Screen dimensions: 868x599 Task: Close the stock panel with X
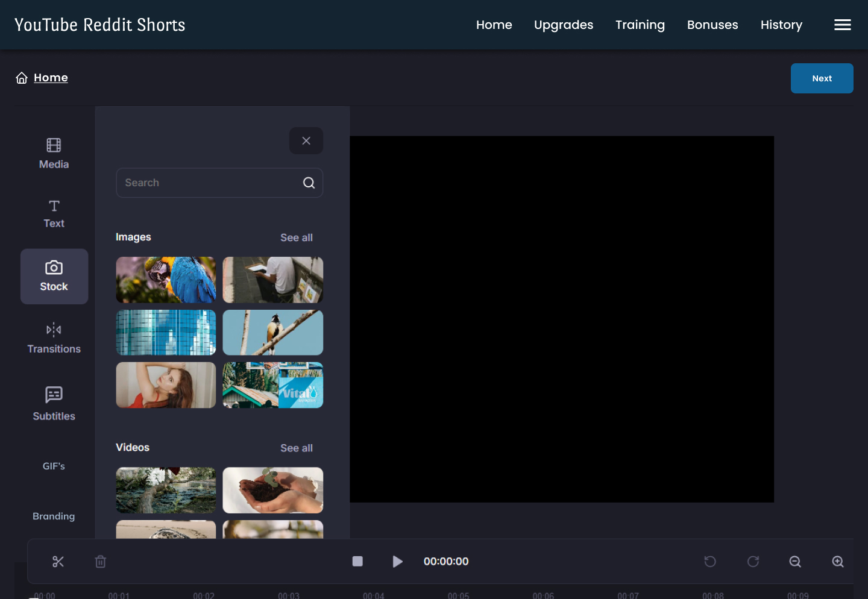(x=306, y=140)
